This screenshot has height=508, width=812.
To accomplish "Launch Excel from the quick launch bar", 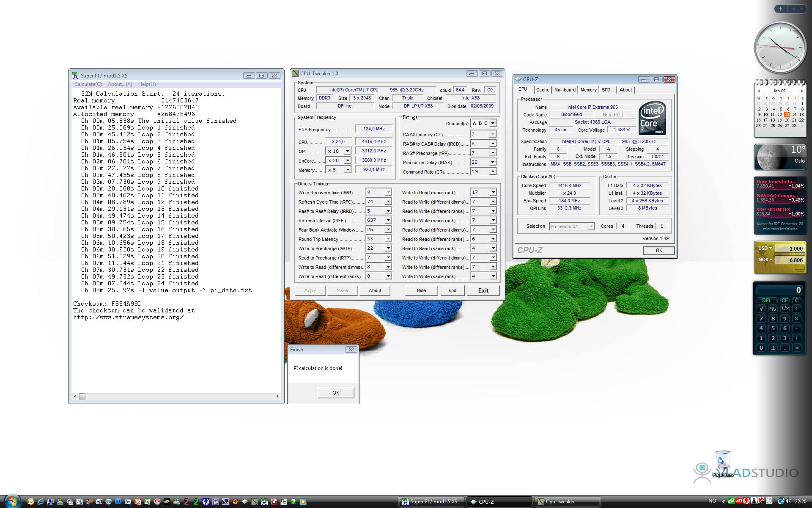I will [147, 502].
